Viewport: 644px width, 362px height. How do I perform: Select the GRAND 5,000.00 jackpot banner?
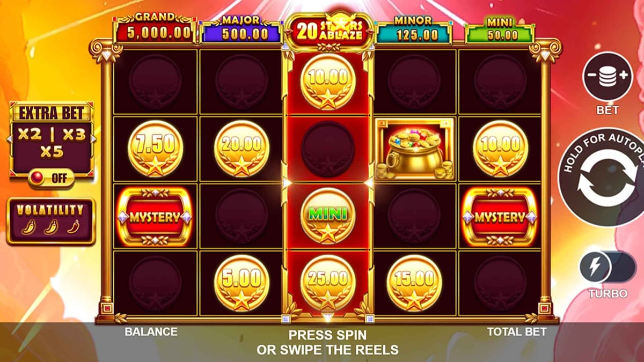coord(153,29)
